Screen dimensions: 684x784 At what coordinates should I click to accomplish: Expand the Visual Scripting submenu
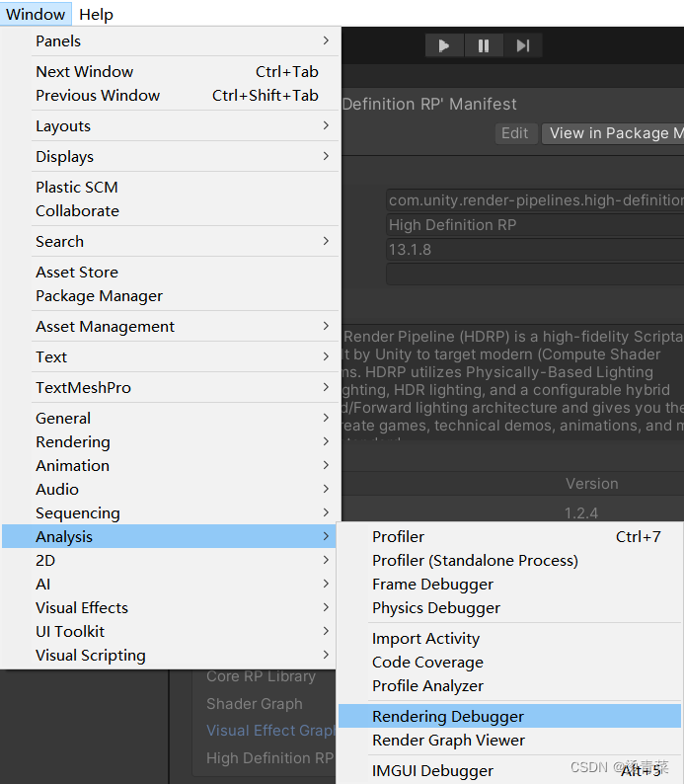pyautogui.click(x=171, y=655)
